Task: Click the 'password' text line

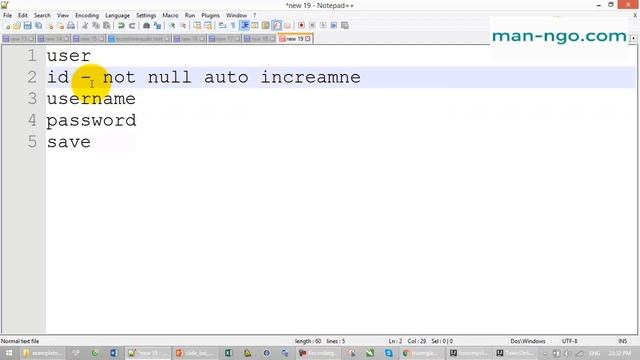Action: (91, 121)
